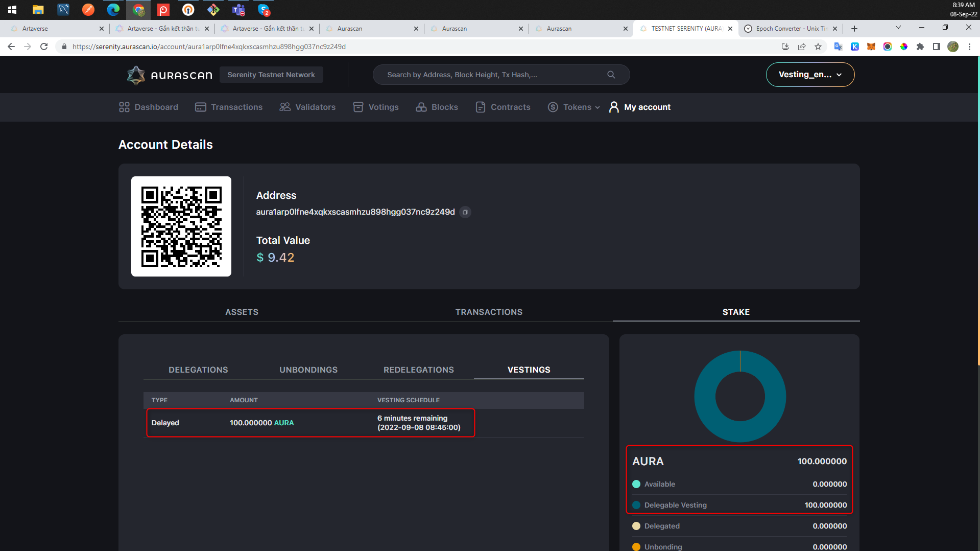This screenshot has height=551, width=980.
Task: Click the Aurascan logo
Action: pos(169,75)
